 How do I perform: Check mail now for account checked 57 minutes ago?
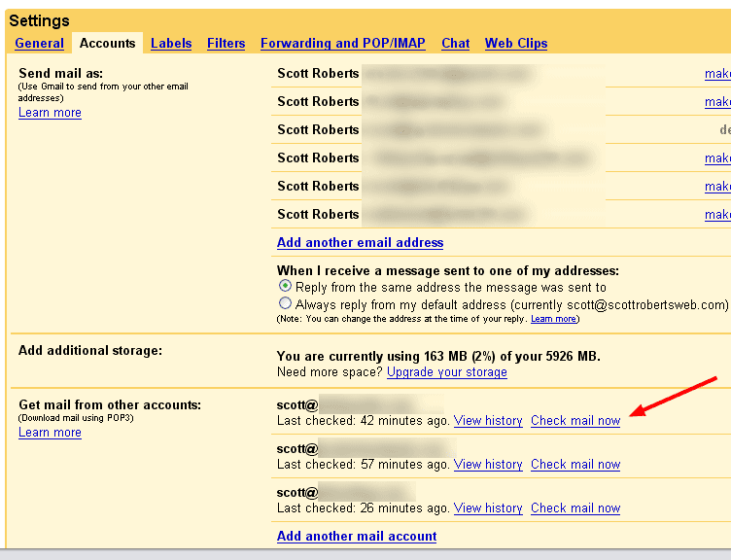(x=575, y=465)
